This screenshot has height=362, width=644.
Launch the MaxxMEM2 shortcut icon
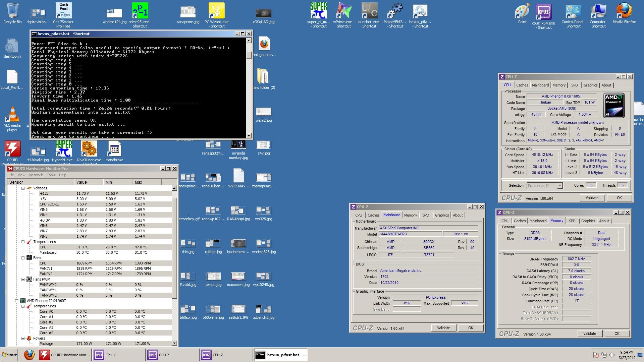point(395,15)
